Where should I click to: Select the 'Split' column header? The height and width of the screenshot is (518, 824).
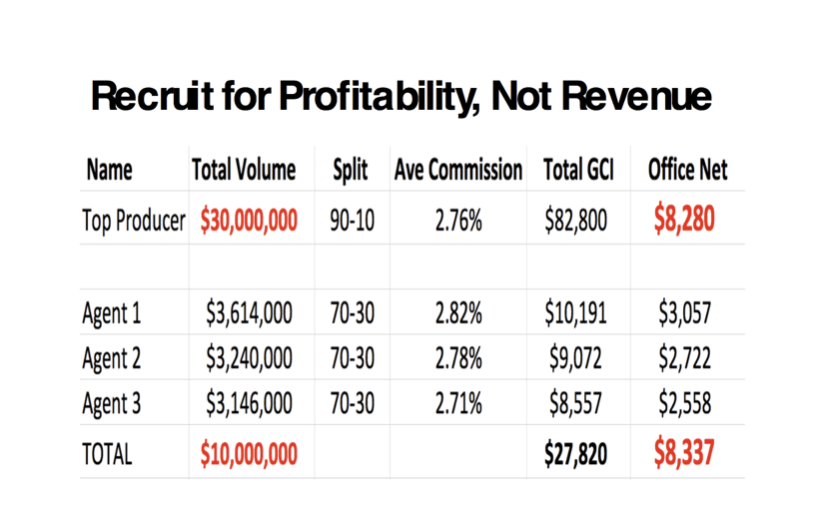pyautogui.click(x=351, y=170)
